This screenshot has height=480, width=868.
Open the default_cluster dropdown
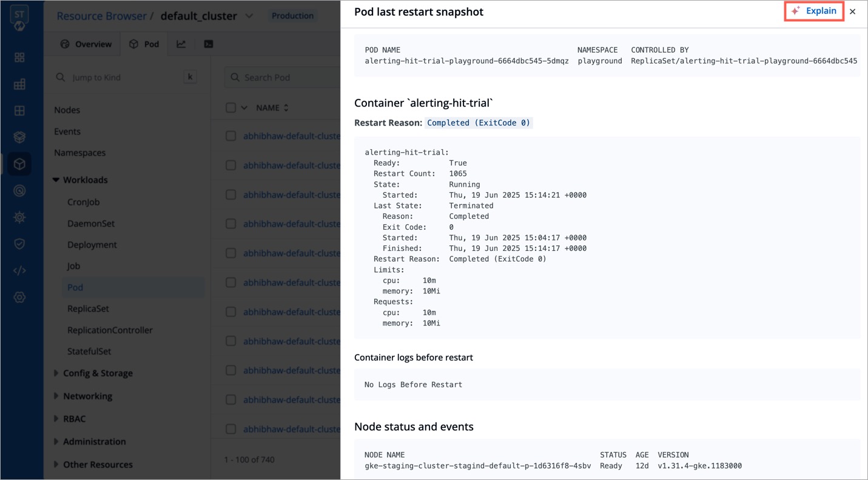tap(249, 16)
